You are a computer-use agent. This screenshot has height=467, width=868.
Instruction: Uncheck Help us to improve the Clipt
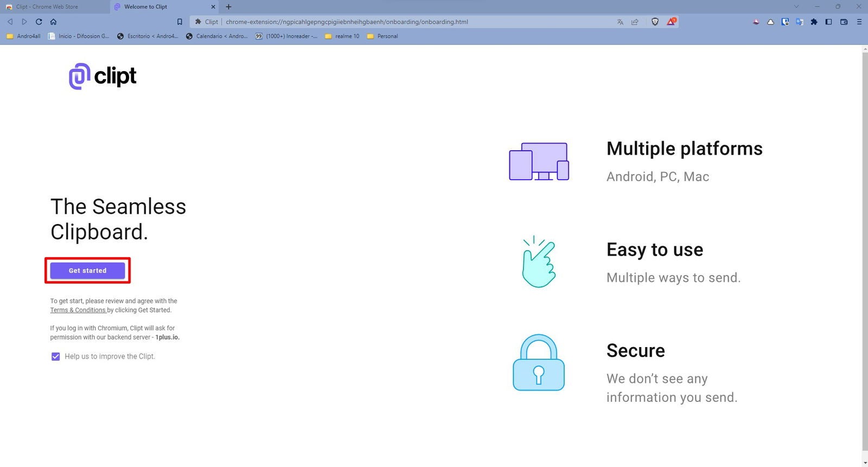point(55,356)
